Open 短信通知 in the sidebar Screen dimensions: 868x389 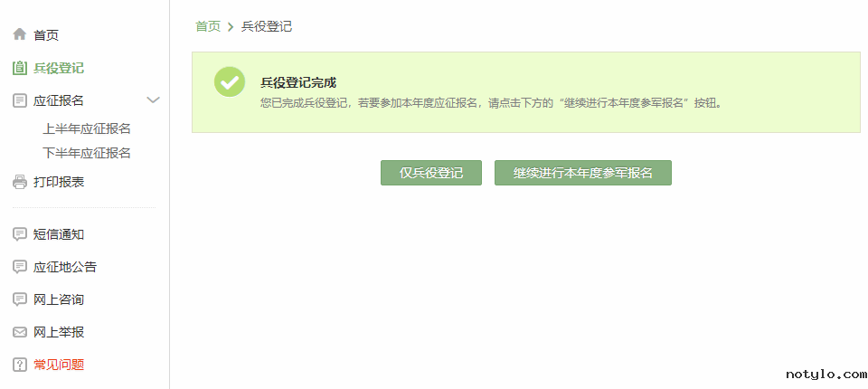coord(59,234)
